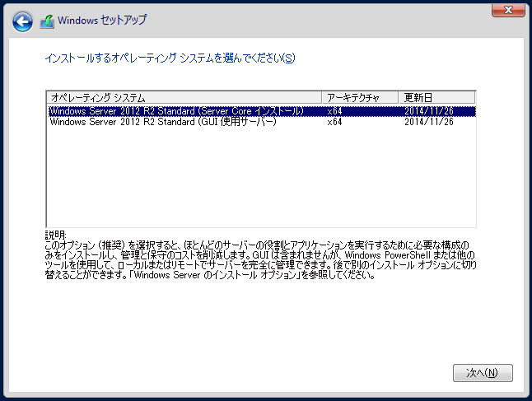Go back with the blue arrow button

[22, 21]
